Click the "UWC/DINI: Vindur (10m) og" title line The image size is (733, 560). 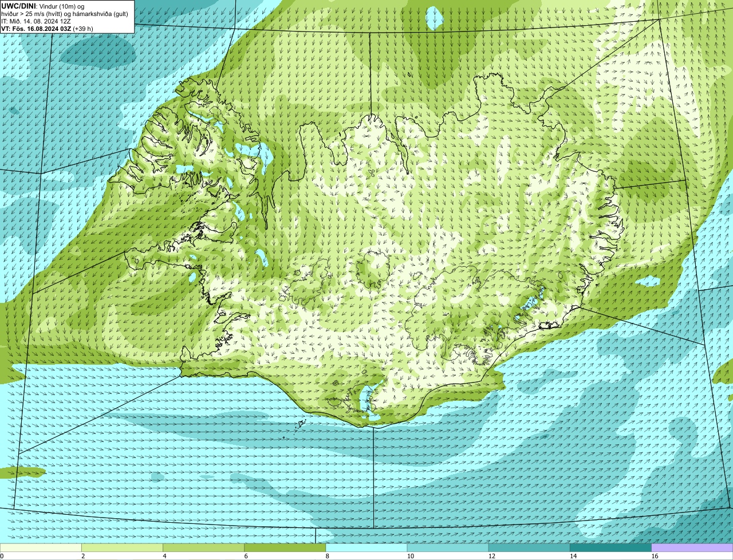(43, 6)
